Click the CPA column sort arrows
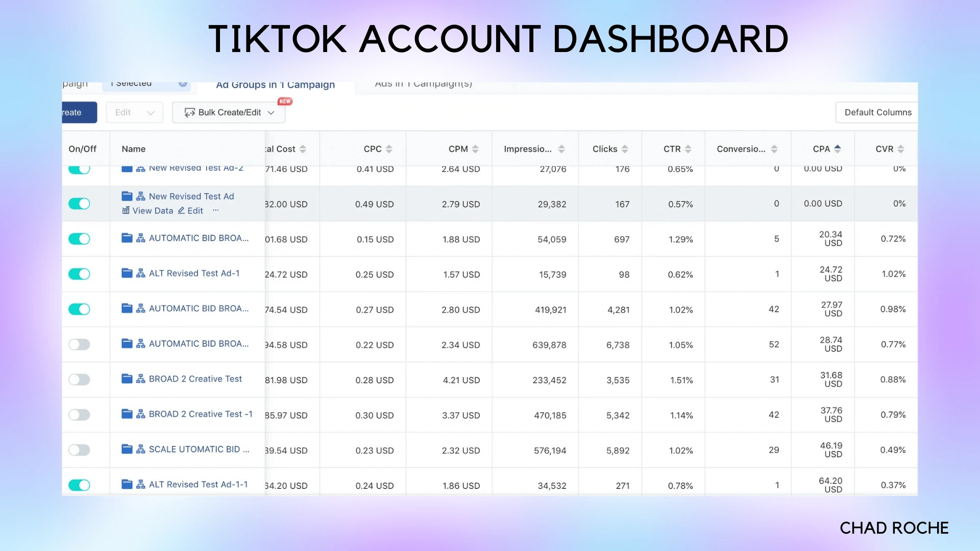Viewport: 980px width, 551px height. pos(838,149)
